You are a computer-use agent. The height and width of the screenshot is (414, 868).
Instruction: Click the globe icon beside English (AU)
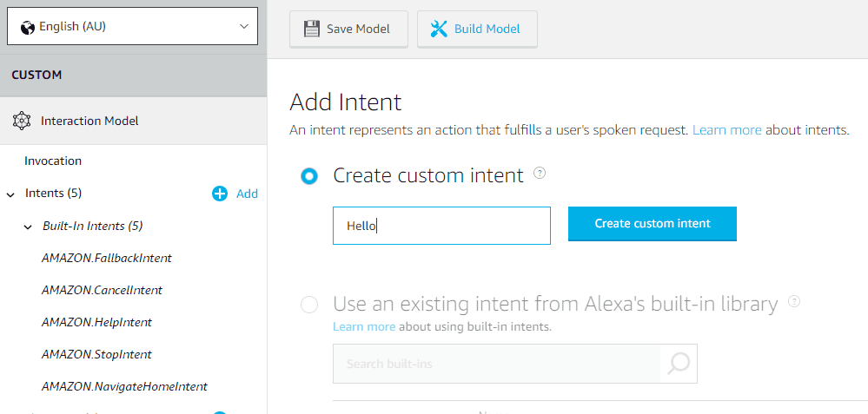(28, 27)
